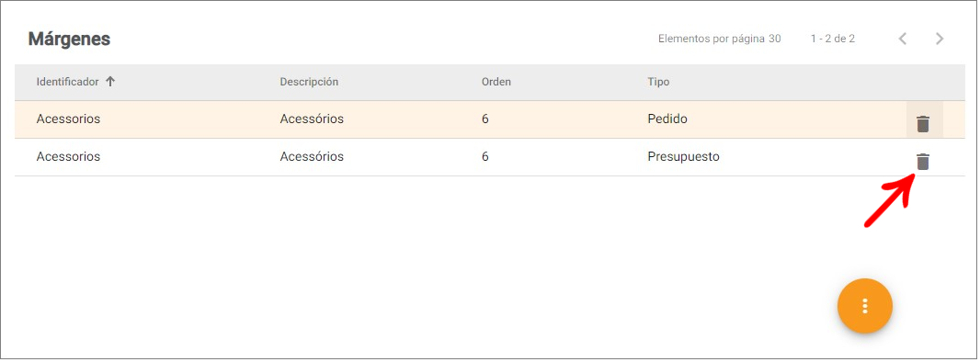Sort by Descripción column header
980x362 pixels.
(309, 82)
